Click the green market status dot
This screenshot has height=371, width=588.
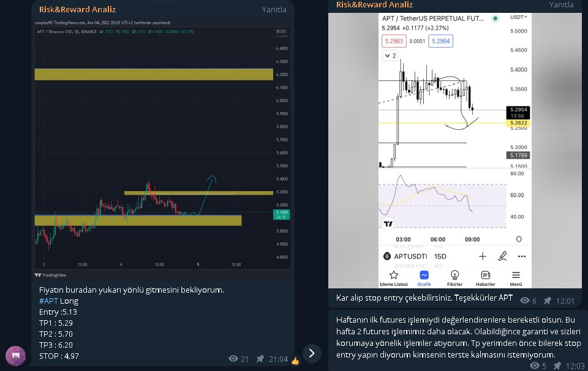[495, 18]
